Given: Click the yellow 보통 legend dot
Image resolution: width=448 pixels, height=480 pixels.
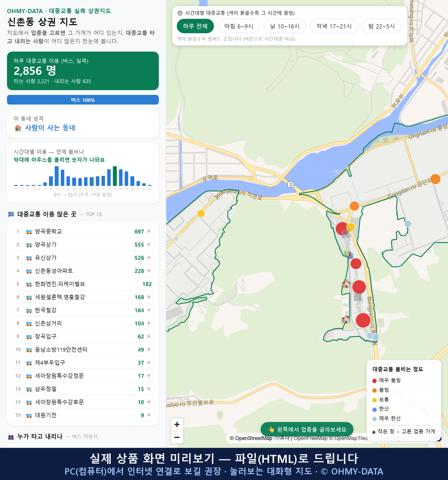Looking at the screenshot, I should coord(374,400).
